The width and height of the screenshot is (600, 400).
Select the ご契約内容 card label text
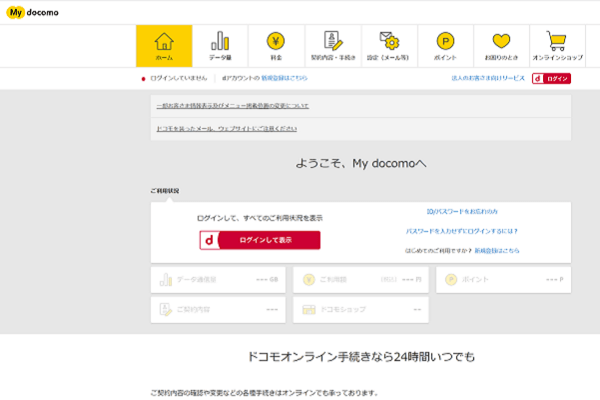pos(193,309)
